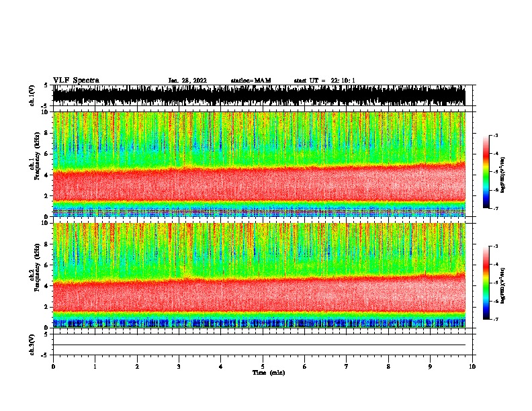Click the "5" tick on the time axis
This screenshot has height=411, width=532.
[263, 367]
